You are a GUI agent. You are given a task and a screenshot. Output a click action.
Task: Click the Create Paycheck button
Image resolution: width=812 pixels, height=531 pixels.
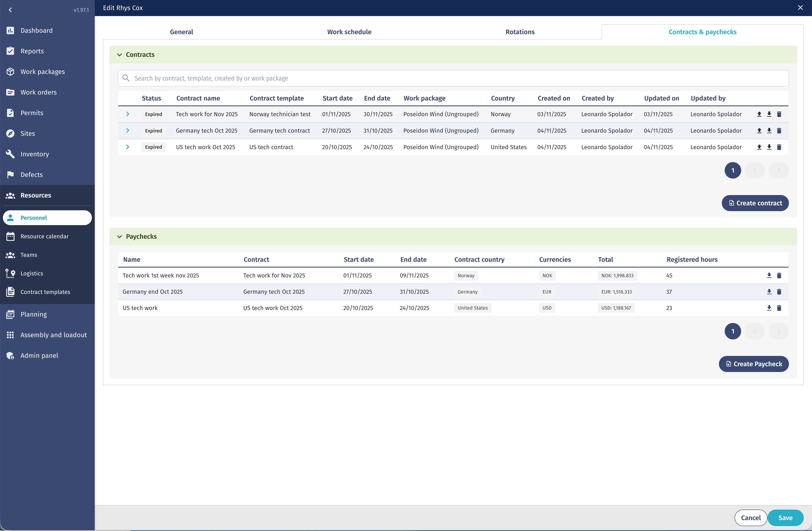pos(753,364)
